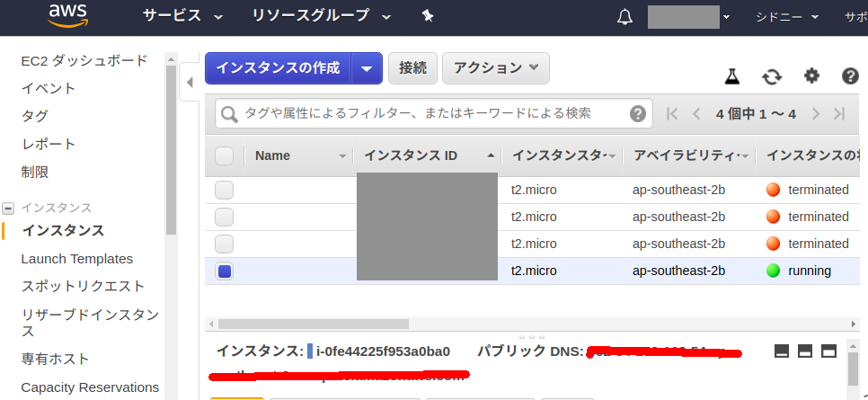
Task: Select instance ID i-0fe44225f953a0ba0 text
Action: 383,351
